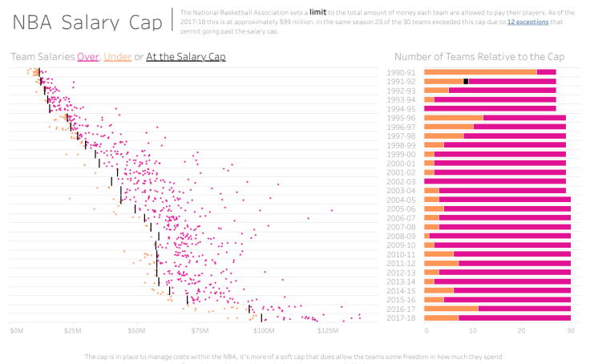Click the pink "Over" legend word
The image size is (590, 364).
click(x=87, y=57)
